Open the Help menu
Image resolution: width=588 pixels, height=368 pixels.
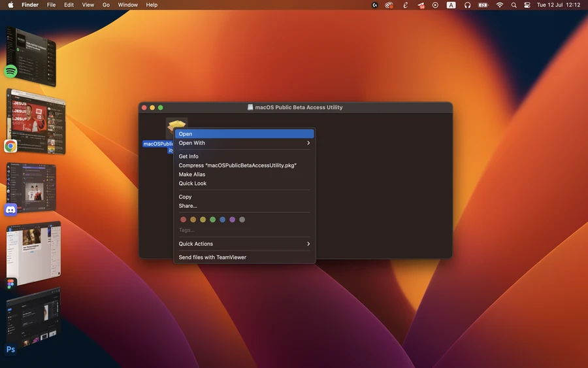[x=152, y=5]
